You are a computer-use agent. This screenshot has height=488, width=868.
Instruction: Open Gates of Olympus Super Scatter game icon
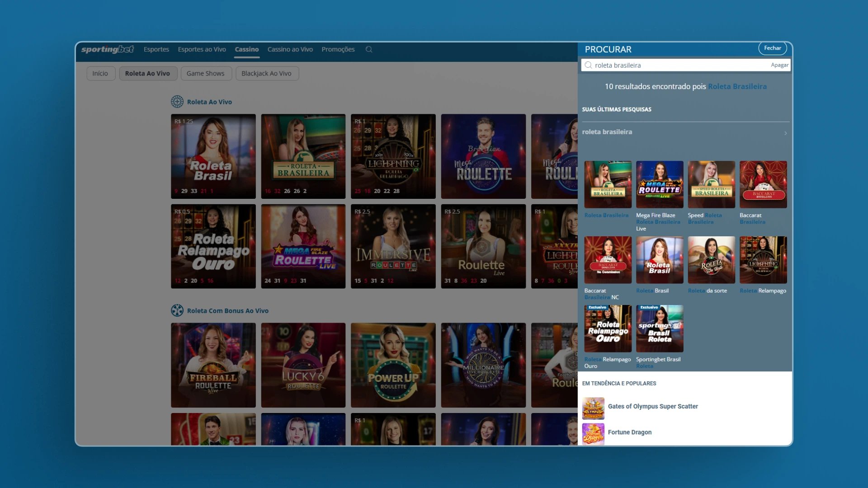(593, 408)
